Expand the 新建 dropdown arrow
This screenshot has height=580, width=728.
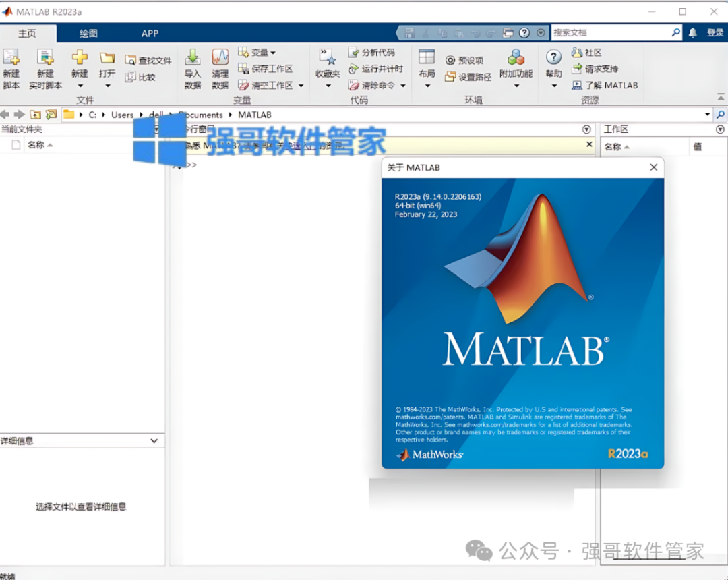pos(80,86)
